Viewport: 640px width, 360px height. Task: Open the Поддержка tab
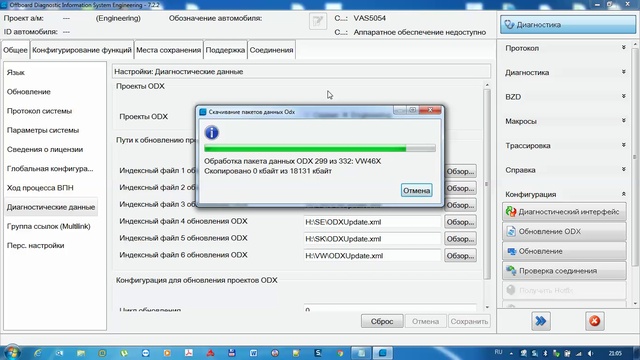(225, 50)
